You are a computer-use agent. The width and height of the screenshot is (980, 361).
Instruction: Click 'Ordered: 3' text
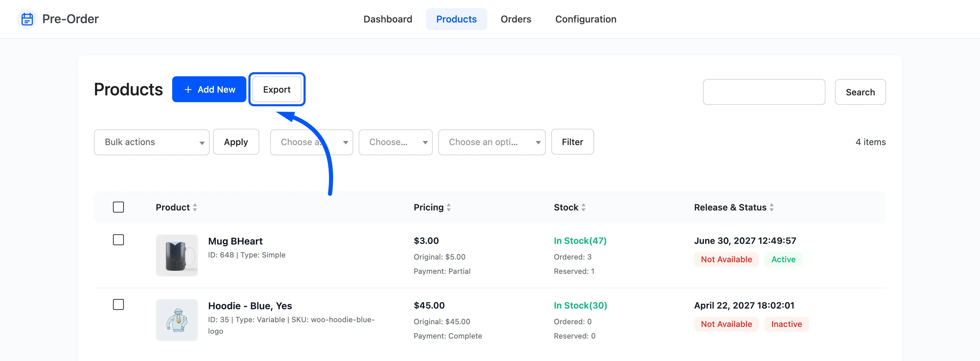pos(573,257)
